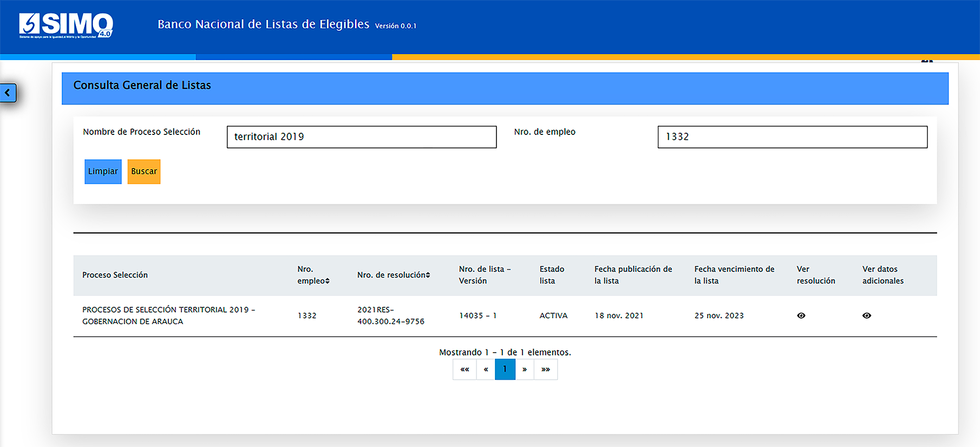Click the Limpiar button
Viewport: 980px width, 447px height.
pyautogui.click(x=103, y=171)
